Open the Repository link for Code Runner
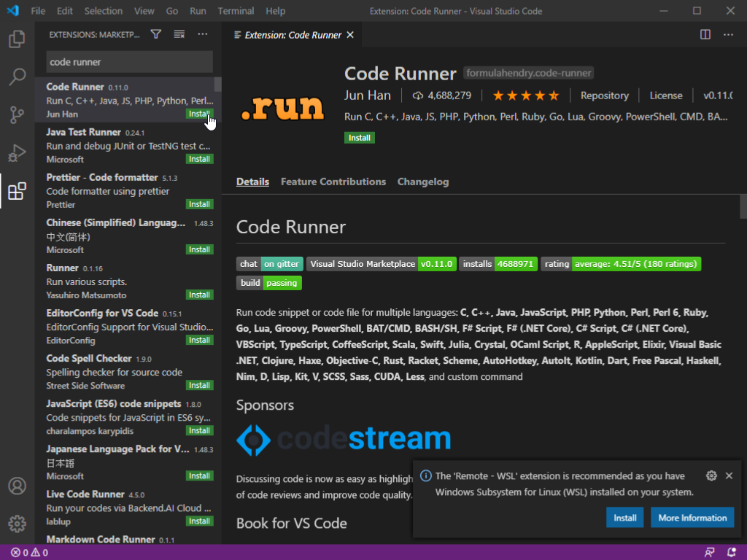This screenshot has height=560, width=747. 604,96
